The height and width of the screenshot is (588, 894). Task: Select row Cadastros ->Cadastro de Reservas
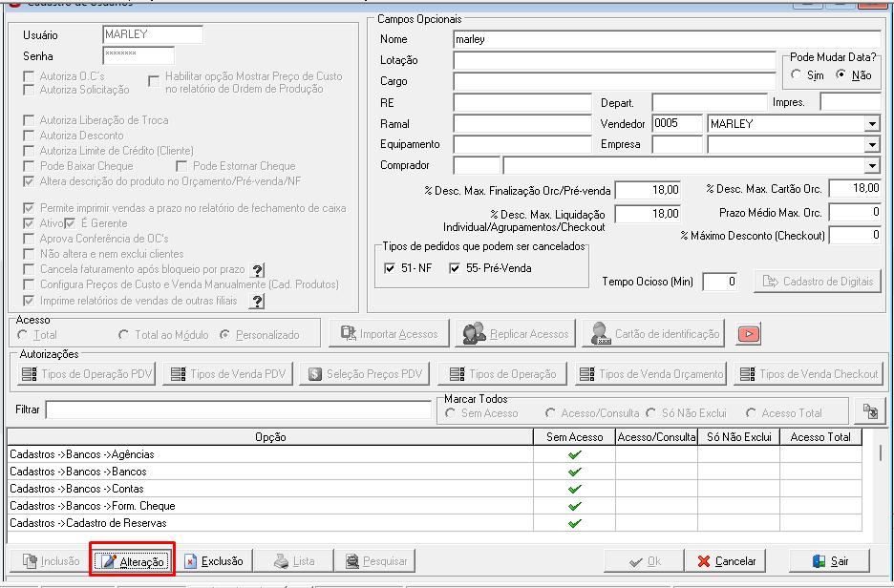270,523
